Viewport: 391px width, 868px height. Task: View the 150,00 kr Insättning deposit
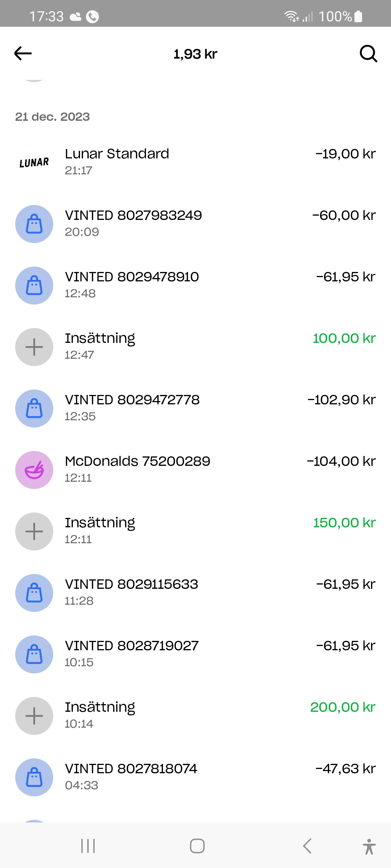click(195, 531)
